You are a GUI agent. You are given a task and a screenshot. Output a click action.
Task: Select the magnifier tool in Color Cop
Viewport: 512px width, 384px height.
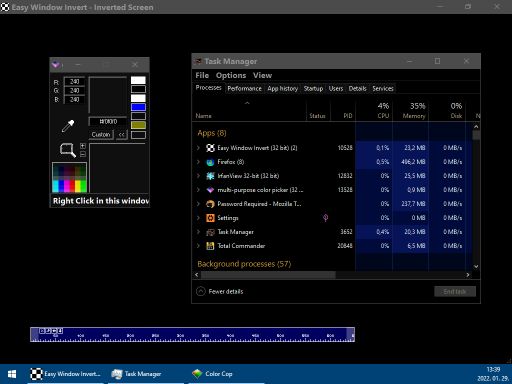tap(67, 150)
